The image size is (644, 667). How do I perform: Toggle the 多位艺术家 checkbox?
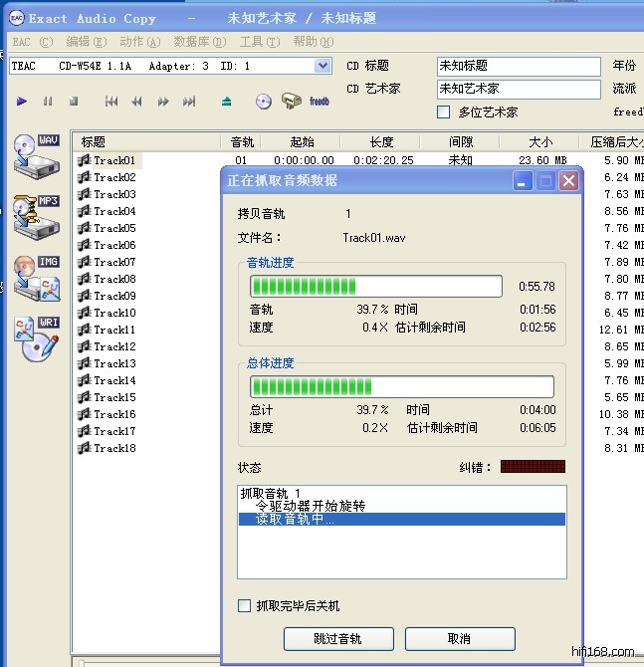coord(444,112)
